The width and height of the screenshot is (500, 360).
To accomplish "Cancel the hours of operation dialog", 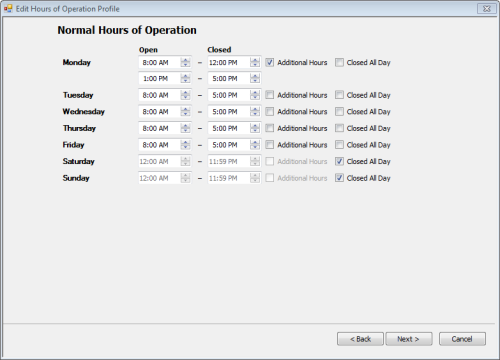I will click(462, 339).
